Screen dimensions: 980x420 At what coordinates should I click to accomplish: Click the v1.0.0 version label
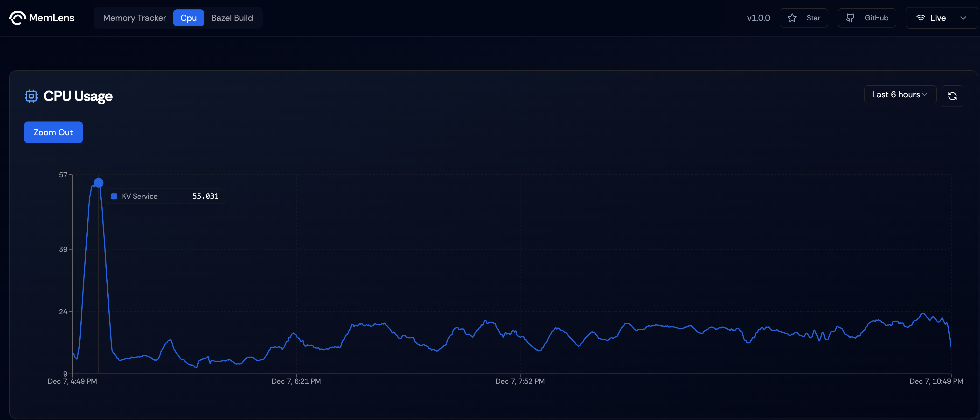coord(758,18)
